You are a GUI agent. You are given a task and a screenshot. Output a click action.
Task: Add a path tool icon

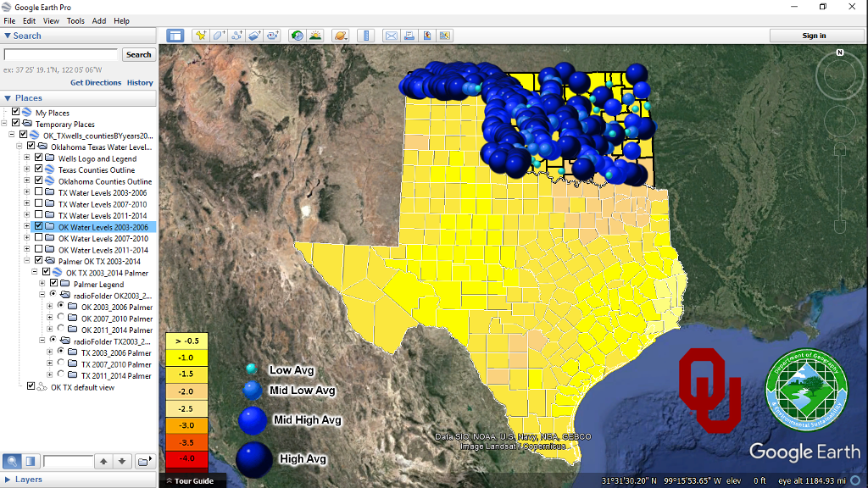236,36
